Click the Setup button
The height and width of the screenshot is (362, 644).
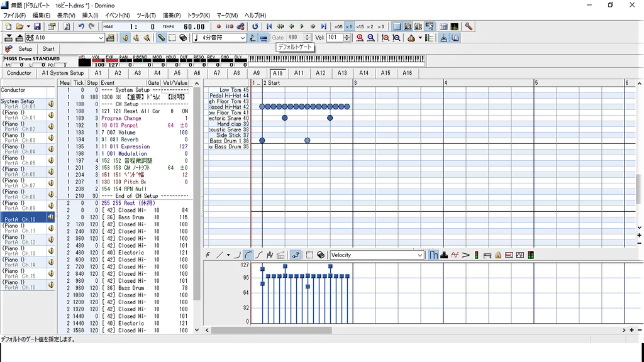pos(25,49)
